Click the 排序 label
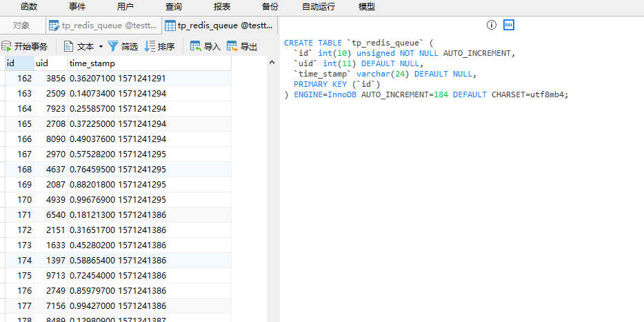The height and width of the screenshot is (322, 644). point(166,47)
